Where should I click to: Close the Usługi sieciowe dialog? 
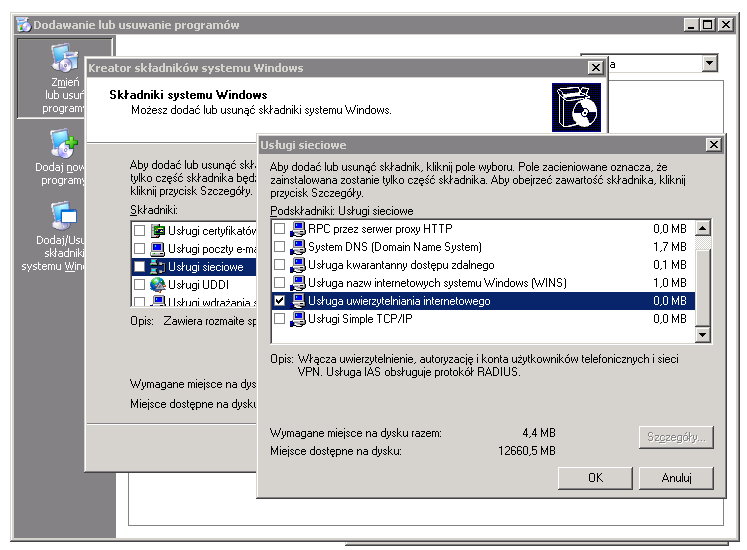pos(713,144)
